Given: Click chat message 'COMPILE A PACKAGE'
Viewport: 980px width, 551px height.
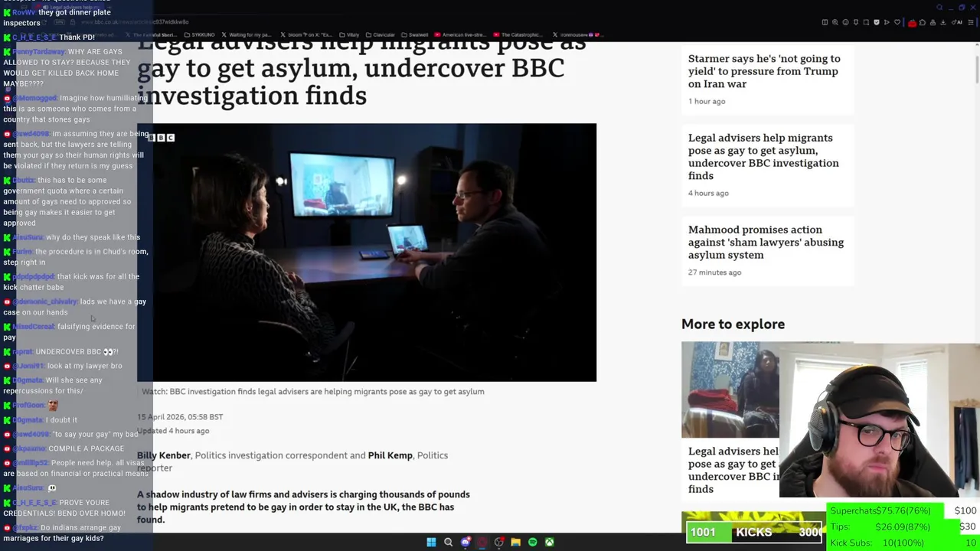Looking at the screenshot, I should tap(86, 448).
